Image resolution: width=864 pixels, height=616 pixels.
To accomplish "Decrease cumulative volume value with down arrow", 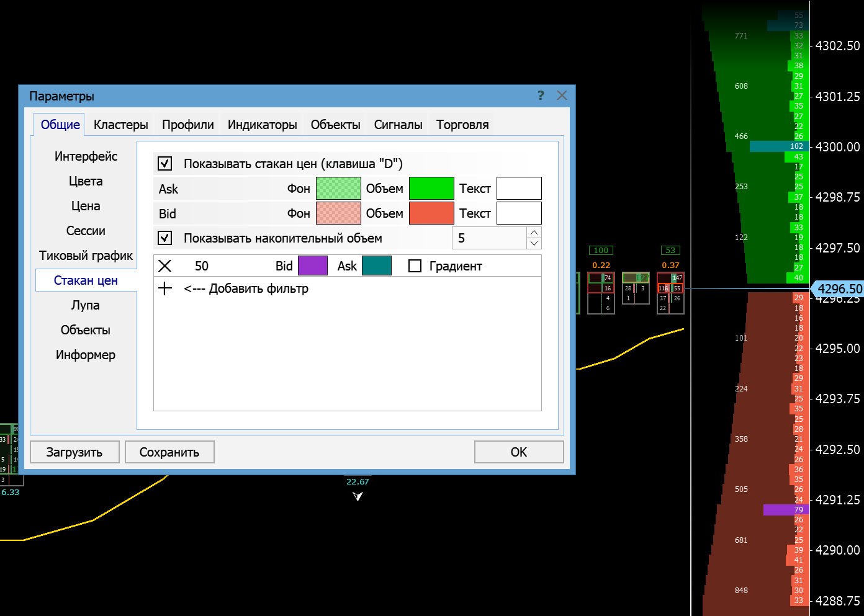I will [534, 244].
